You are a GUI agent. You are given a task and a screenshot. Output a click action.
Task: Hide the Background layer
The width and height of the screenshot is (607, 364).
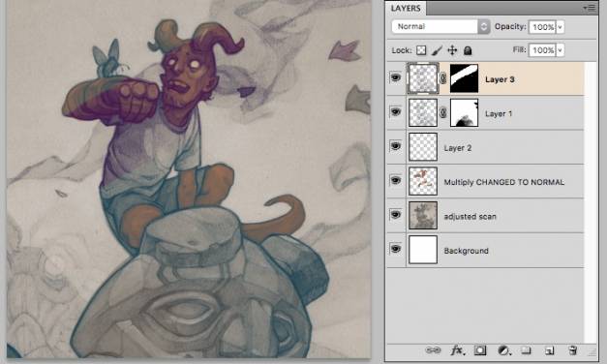pyautogui.click(x=395, y=249)
